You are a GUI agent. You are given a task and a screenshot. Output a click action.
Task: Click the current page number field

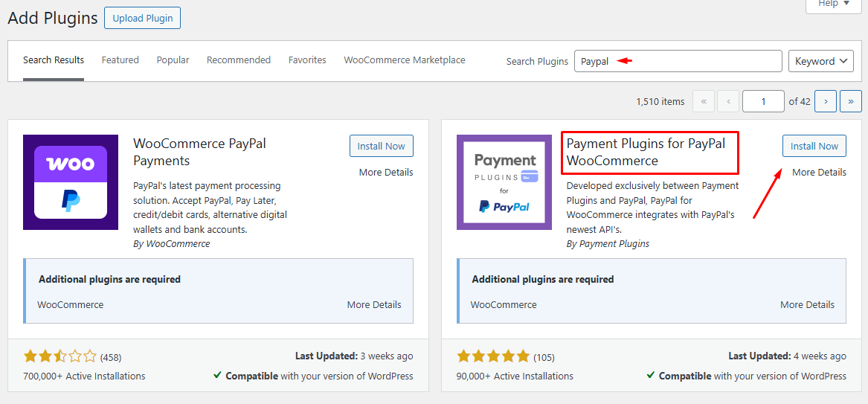(x=763, y=101)
